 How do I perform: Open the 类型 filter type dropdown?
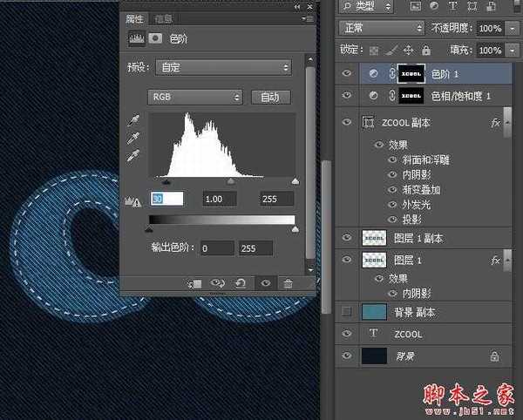366,6
